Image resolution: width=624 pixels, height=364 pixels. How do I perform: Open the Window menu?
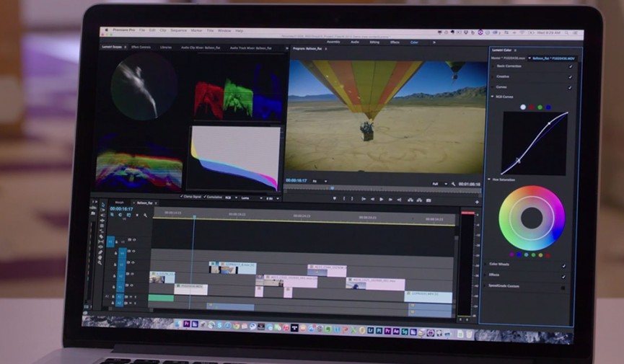click(224, 30)
